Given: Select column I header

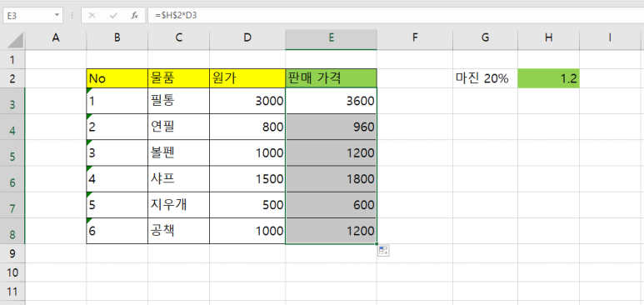Looking at the screenshot, I should click(x=611, y=37).
